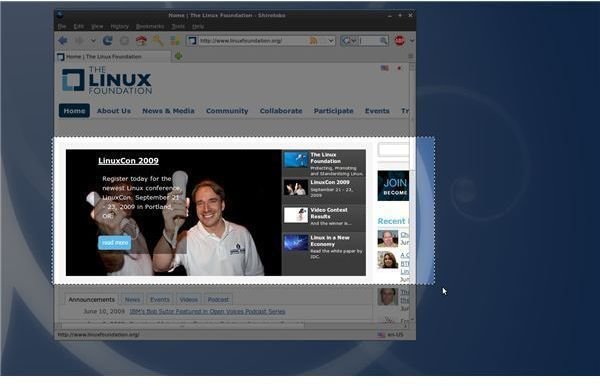Click the red Adblock stop-sign icon
The width and height of the screenshot is (600, 386).
point(399,41)
